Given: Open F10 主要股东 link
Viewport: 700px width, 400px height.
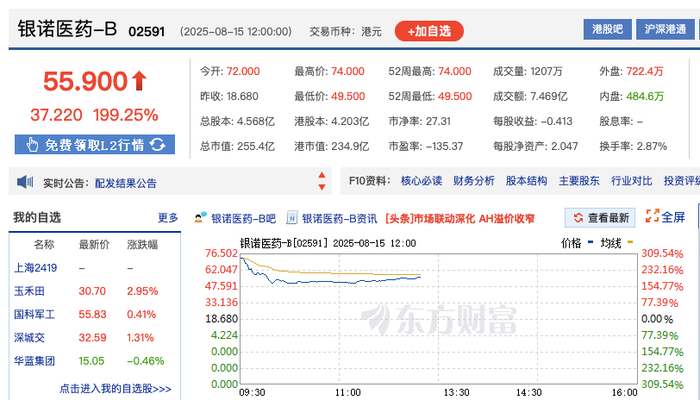Looking at the screenshot, I should pos(579,181).
